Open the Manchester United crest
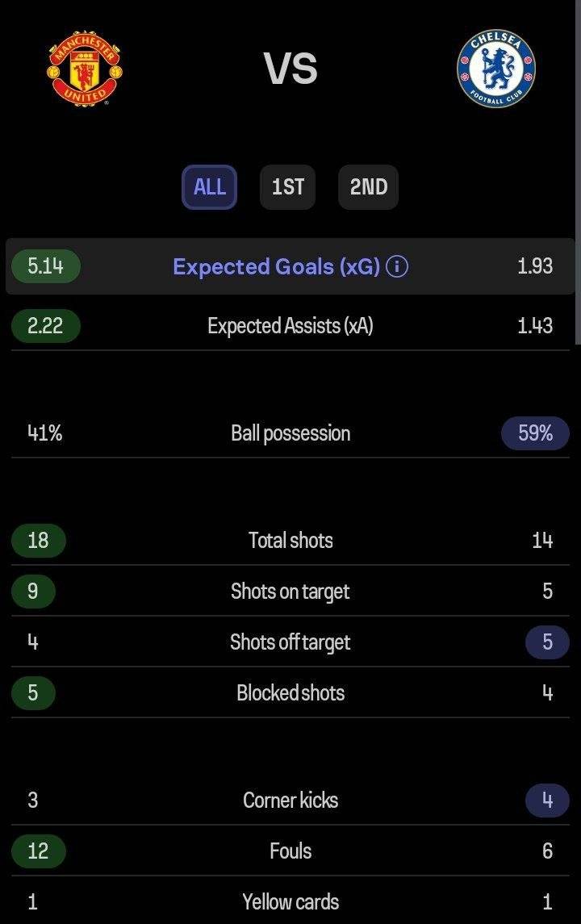The image size is (581, 924). pos(85,68)
